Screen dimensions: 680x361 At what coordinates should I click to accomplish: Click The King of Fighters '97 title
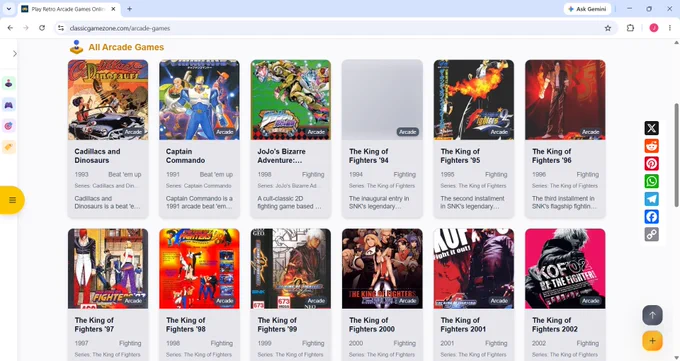pos(94,325)
